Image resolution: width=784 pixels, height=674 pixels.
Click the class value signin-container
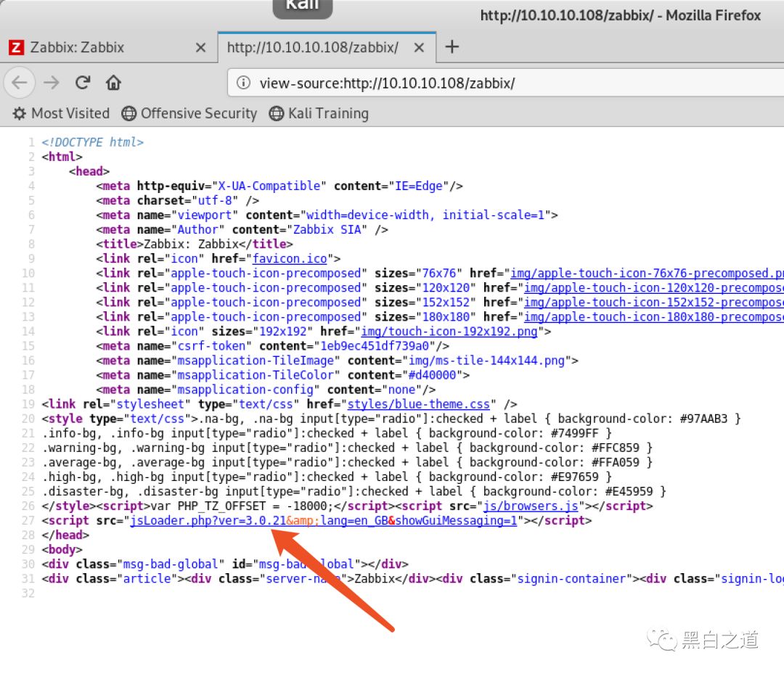[571, 578]
